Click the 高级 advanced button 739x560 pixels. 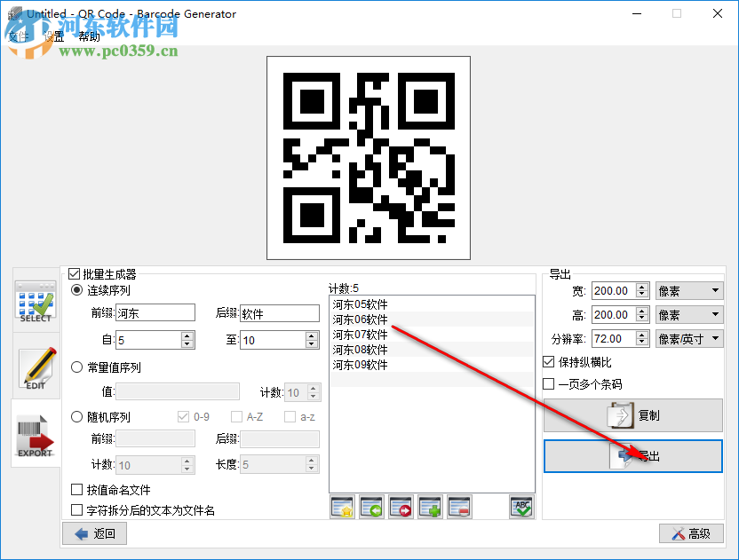(692, 533)
